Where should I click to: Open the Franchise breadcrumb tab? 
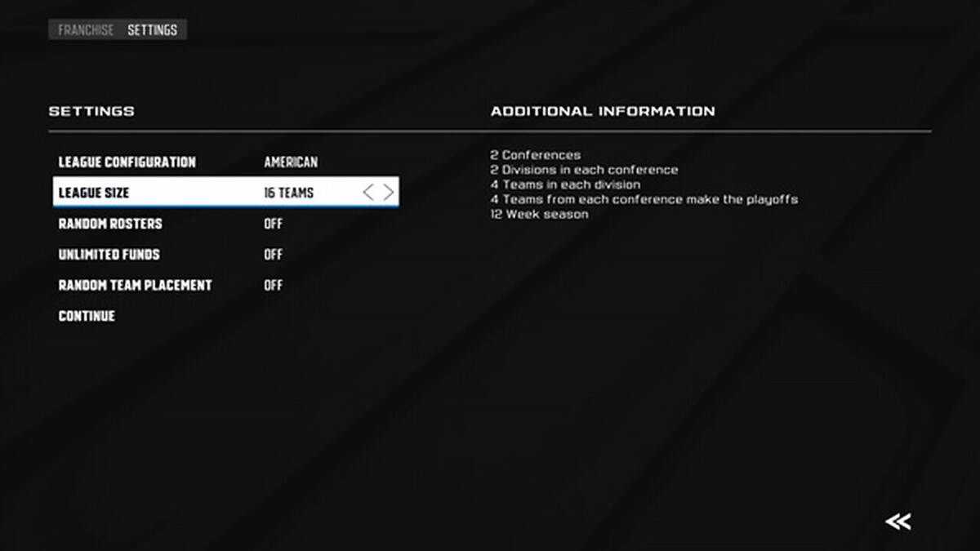(86, 30)
